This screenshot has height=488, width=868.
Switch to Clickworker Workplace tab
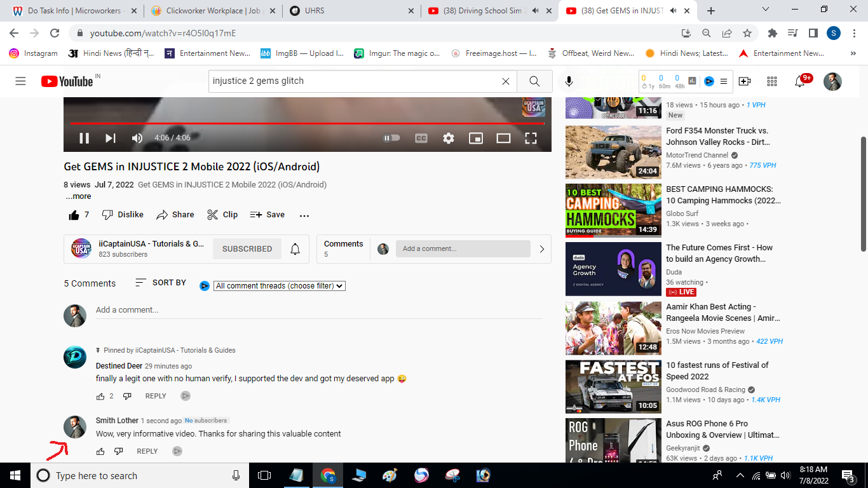(x=213, y=11)
